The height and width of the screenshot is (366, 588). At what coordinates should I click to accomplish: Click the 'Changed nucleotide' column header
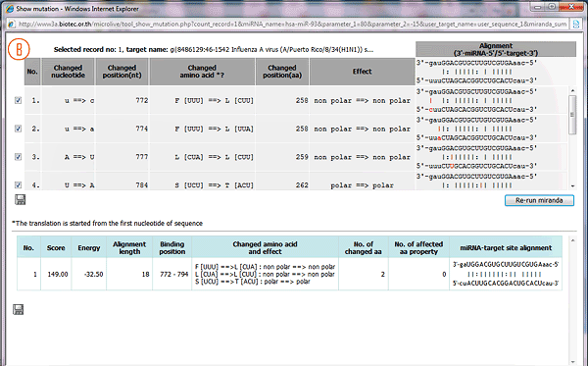tap(68, 72)
